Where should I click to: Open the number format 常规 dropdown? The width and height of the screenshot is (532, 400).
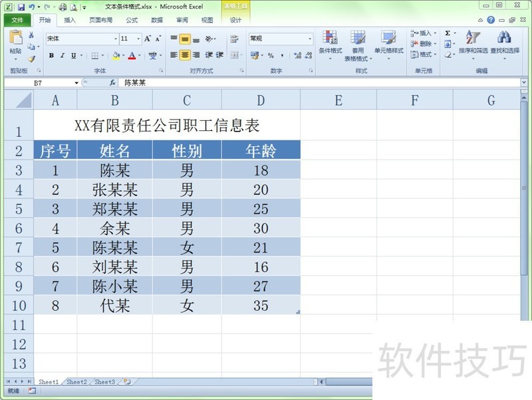[310, 39]
